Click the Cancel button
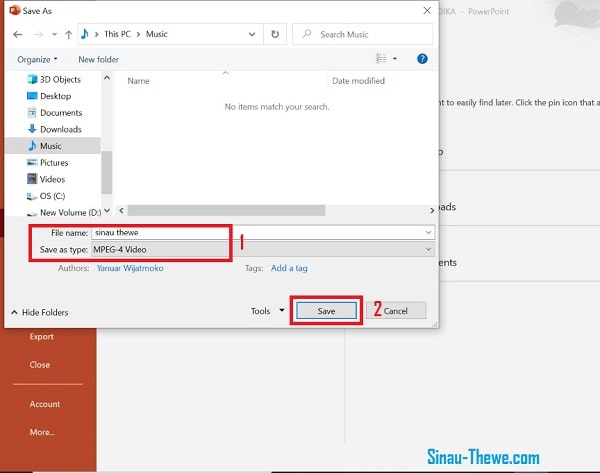The width and height of the screenshot is (600, 473). click(x=396, y=311)
